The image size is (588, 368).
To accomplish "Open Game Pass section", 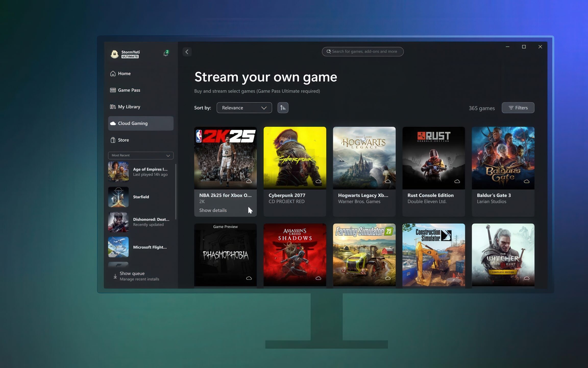I will pos(141,90).
